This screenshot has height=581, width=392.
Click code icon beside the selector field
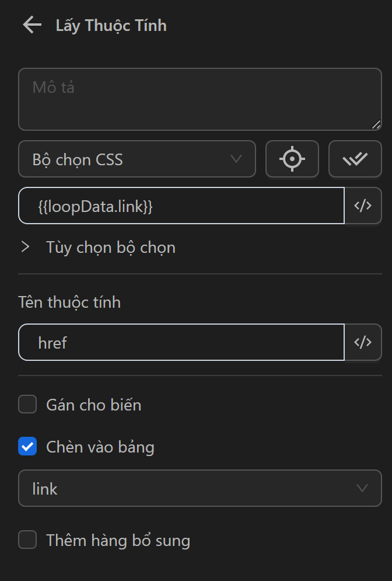363,206
